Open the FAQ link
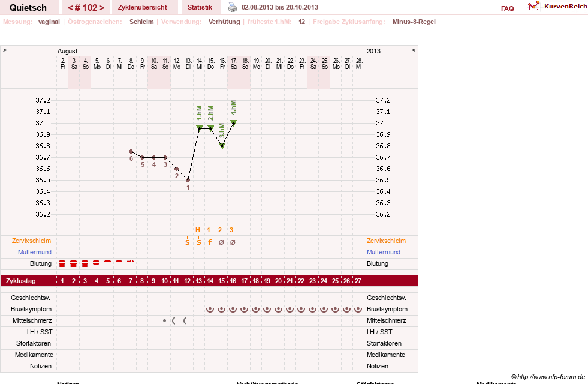The image size is (588, 384). tap(507, 8)
